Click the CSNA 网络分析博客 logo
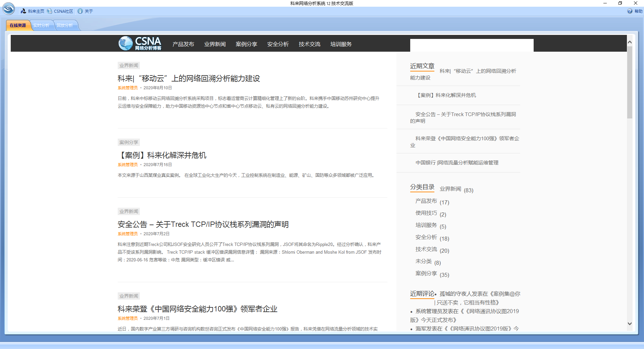The width and height of the screenshot is (644, 349). point(140,44)
